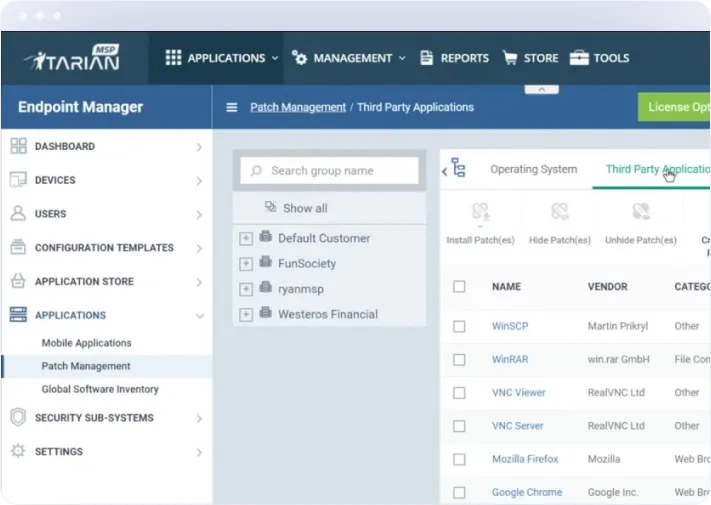The width and height of the screenshot is (711, 505).
Task: Check the WinSCP row checkbox
Action: point(459,326)
